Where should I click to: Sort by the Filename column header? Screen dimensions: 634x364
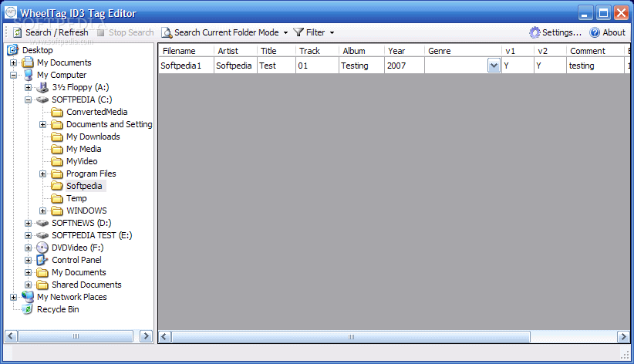(186, 51)
